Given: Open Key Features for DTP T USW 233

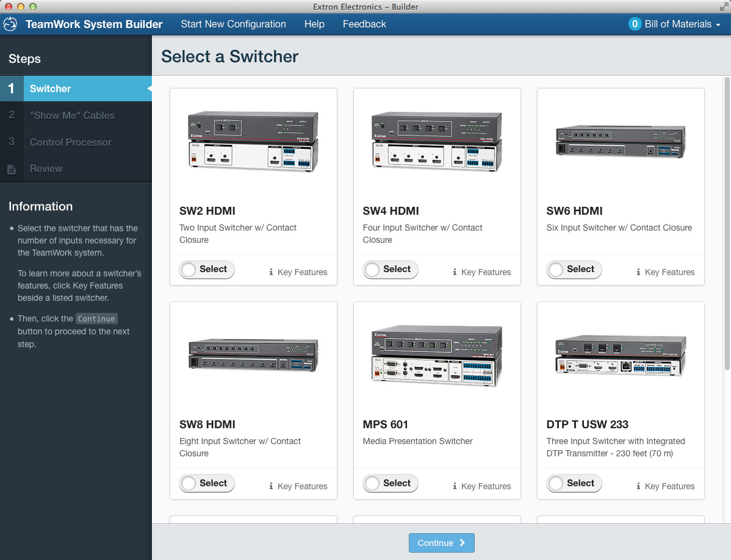Looking at the screenshot, I should (x=665, y=486).
